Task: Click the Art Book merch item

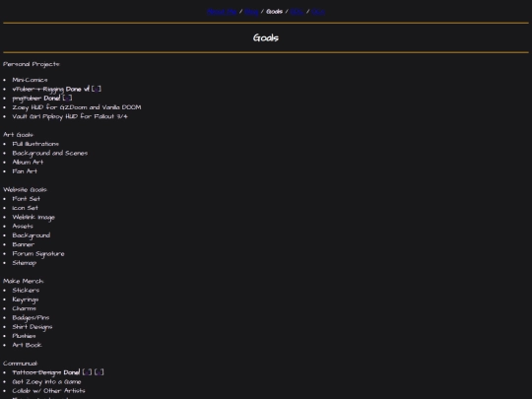Action: click(28, 345)
